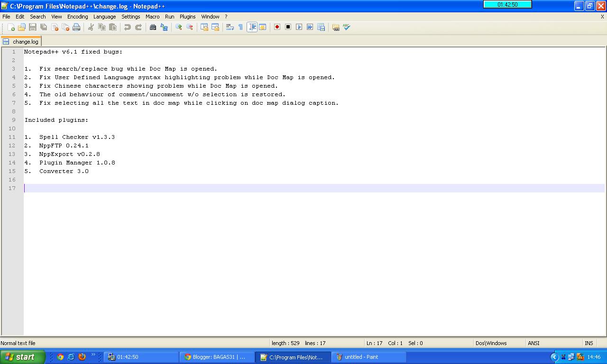Open the Edit menu
This screenshot has width=607, height=364.
click(20, 17)
